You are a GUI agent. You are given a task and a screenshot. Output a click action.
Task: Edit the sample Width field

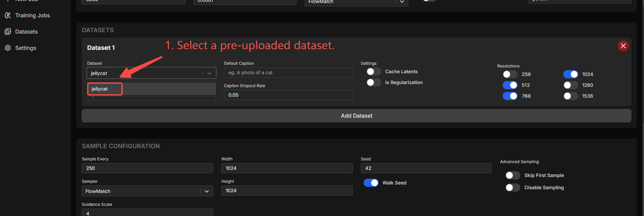[x=287, y=168]
